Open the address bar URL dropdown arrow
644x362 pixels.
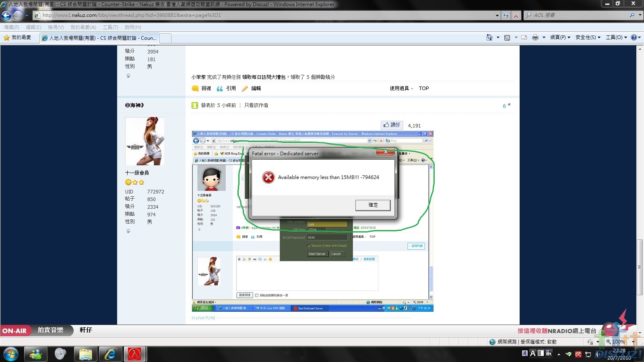click(x=497, y=15)
